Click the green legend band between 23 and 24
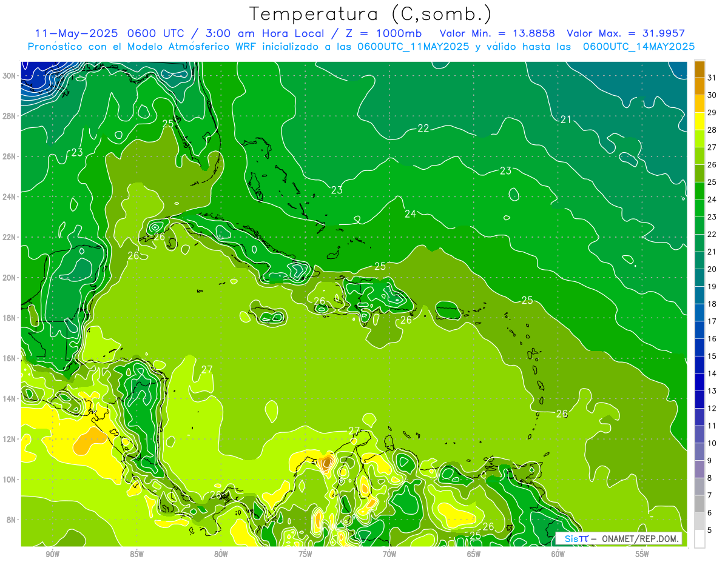The width and height of the screenshot is (728, 562). pyautogui.click(x=699, y=208)
